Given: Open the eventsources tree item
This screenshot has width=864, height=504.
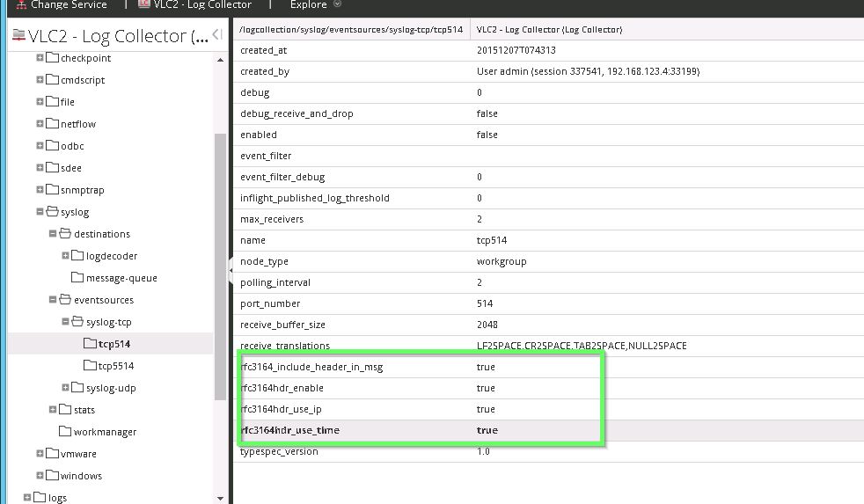Looking at the screenshot, I should point(104,300).
